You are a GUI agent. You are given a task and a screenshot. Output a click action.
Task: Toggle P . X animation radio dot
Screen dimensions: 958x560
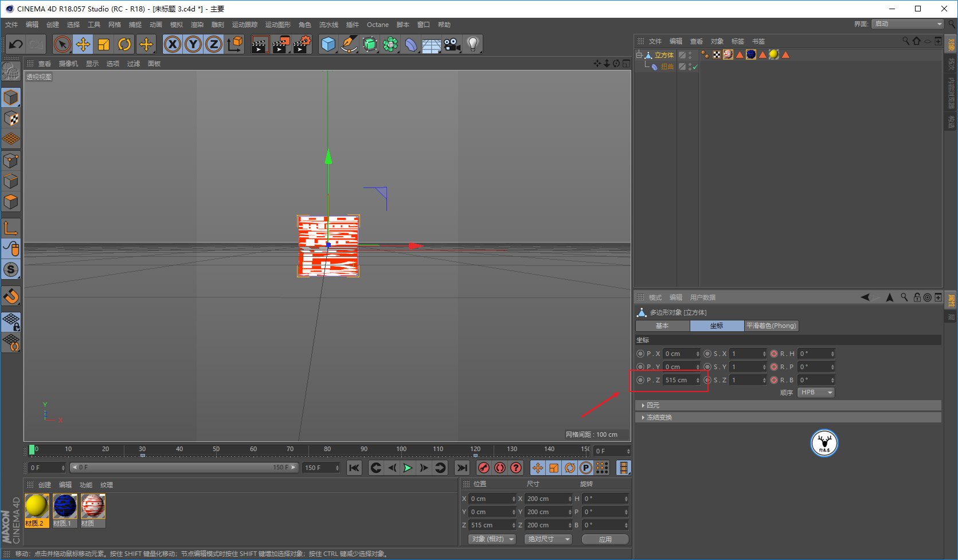[x=640, y=354]
